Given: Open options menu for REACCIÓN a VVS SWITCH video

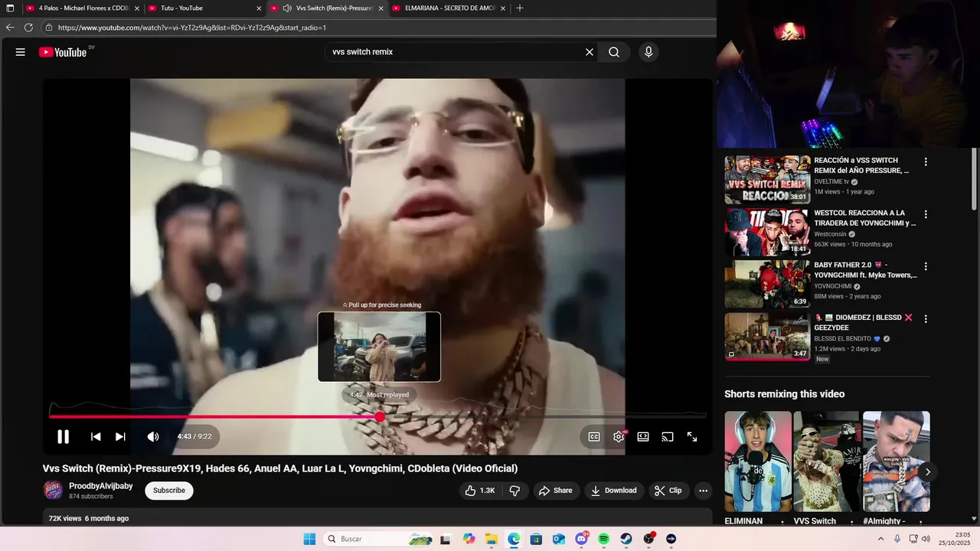Looking at the screenshot, I should pos(926,162).
